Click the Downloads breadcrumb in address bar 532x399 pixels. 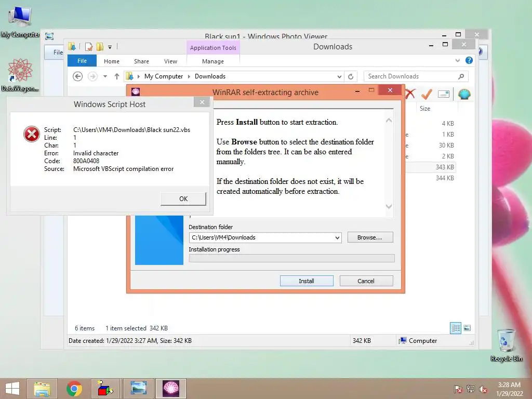210,76
